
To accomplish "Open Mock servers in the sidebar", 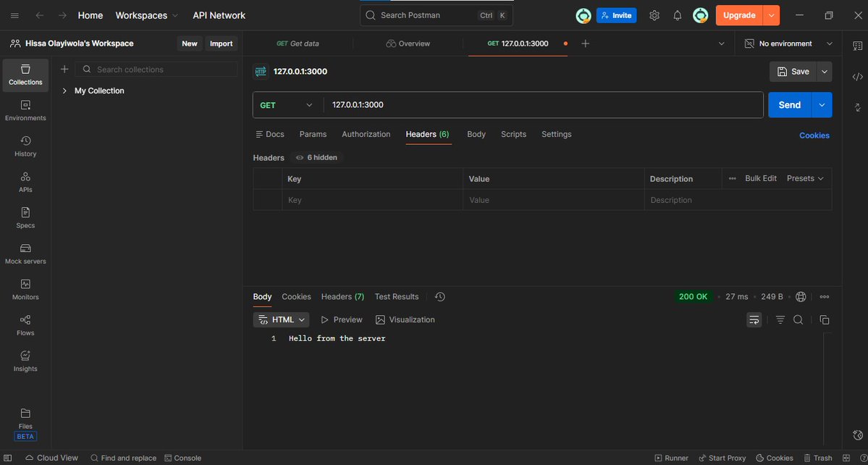I will coord(25,254).
